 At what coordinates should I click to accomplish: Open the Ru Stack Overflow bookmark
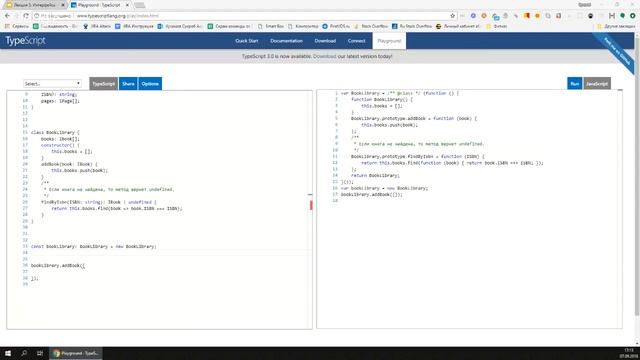(x=412, y=26)
